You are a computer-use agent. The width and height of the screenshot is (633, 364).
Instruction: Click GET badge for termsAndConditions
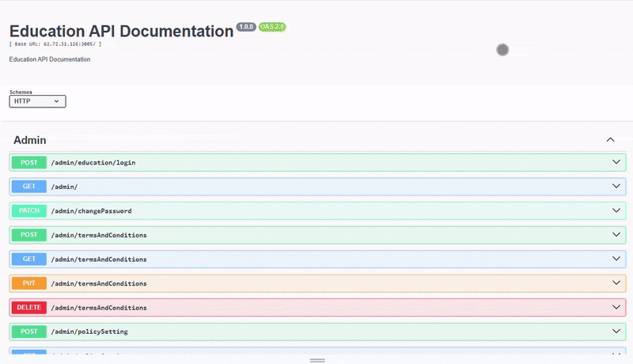pos(29,259)
